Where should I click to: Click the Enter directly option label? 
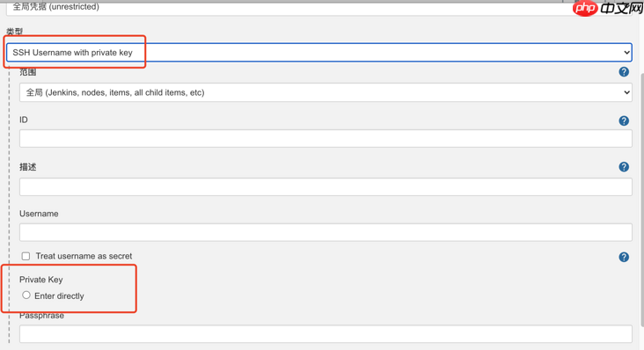coord(59,295)
